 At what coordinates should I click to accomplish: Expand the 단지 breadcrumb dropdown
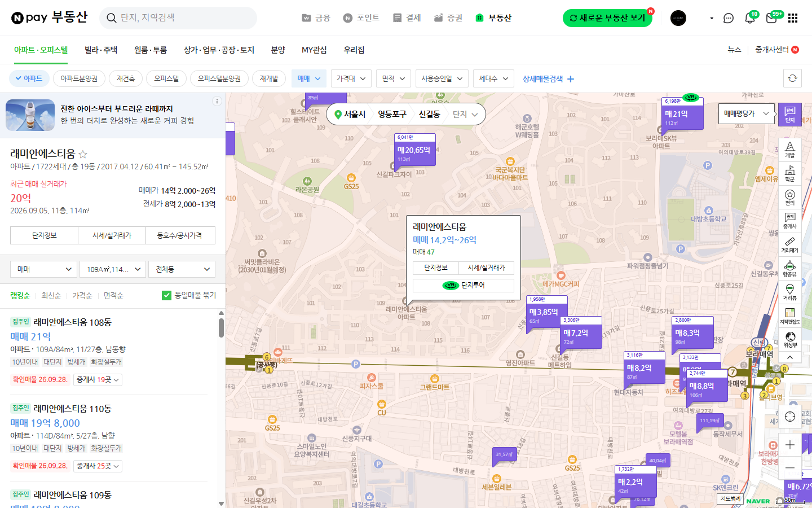465,114
